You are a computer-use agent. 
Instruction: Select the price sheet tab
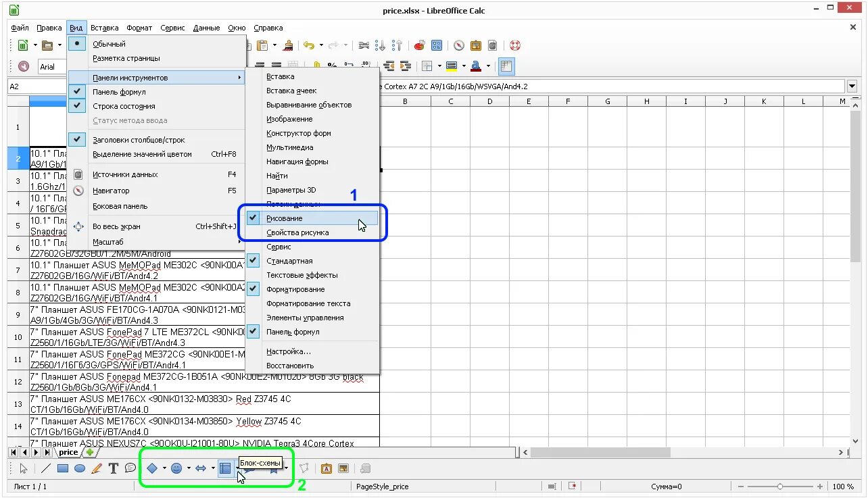point(68,452)
